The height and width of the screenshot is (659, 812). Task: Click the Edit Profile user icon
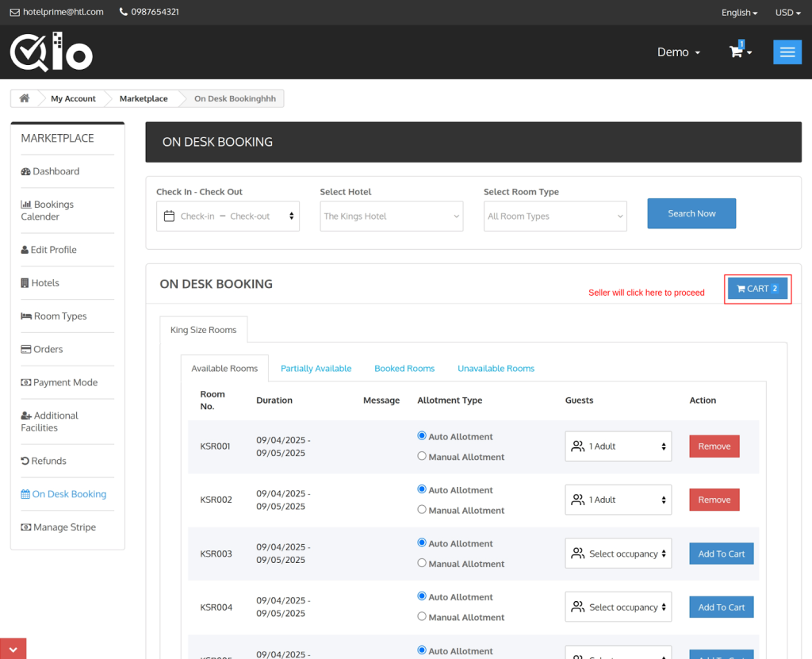point(25,250)
